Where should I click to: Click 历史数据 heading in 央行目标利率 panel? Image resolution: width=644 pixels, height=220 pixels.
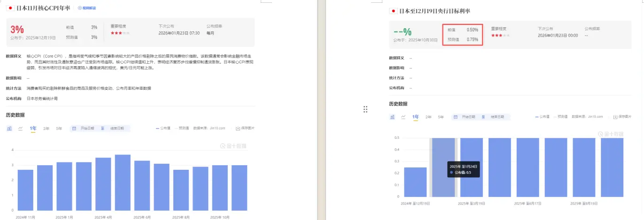coord(398,104)
